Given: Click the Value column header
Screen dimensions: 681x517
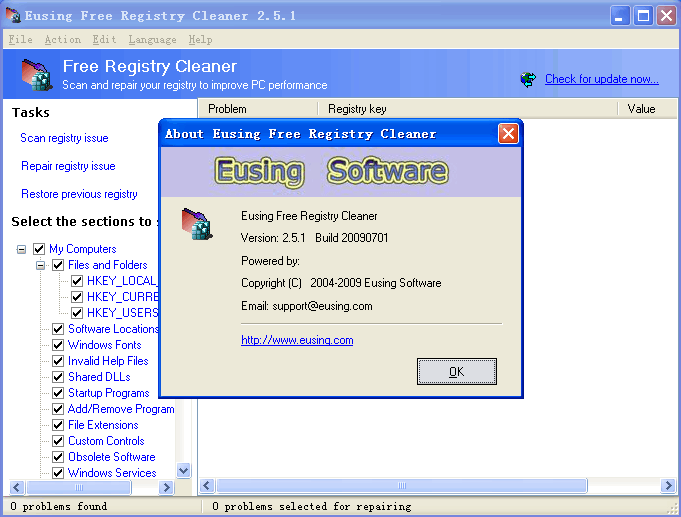Looking at the screenshot, I should [647, 109].
